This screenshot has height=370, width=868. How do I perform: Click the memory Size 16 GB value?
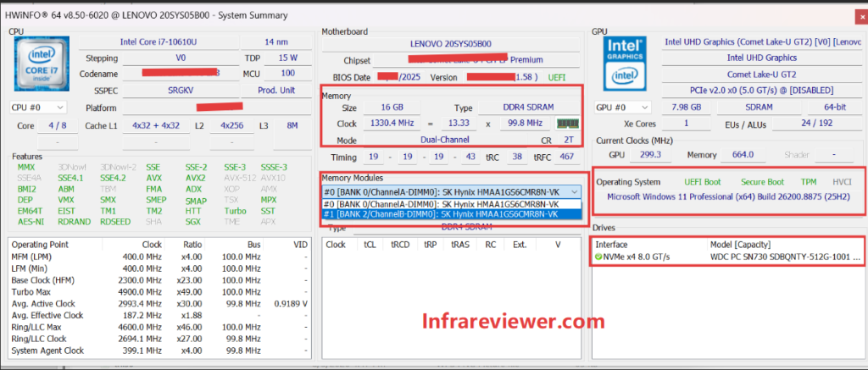point(392,108)
